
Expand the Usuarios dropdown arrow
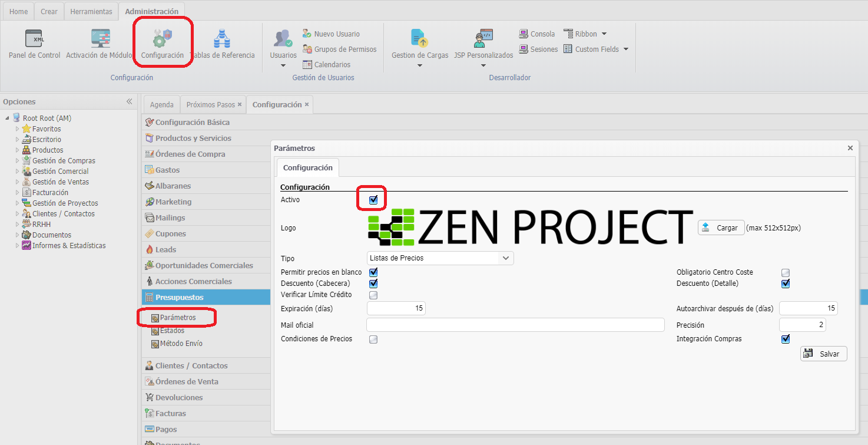point(283,65)
